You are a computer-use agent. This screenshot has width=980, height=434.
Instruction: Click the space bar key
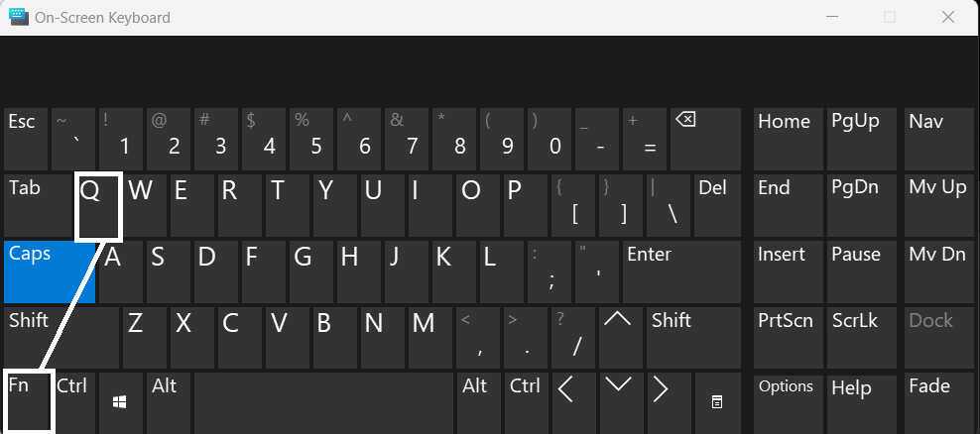(x=323, y=402)
